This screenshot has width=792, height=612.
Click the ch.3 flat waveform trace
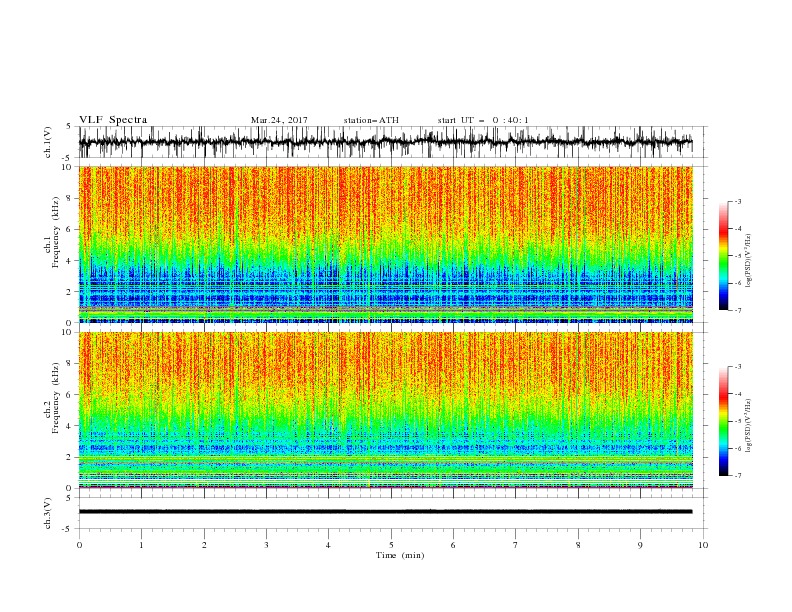[385, 512]
